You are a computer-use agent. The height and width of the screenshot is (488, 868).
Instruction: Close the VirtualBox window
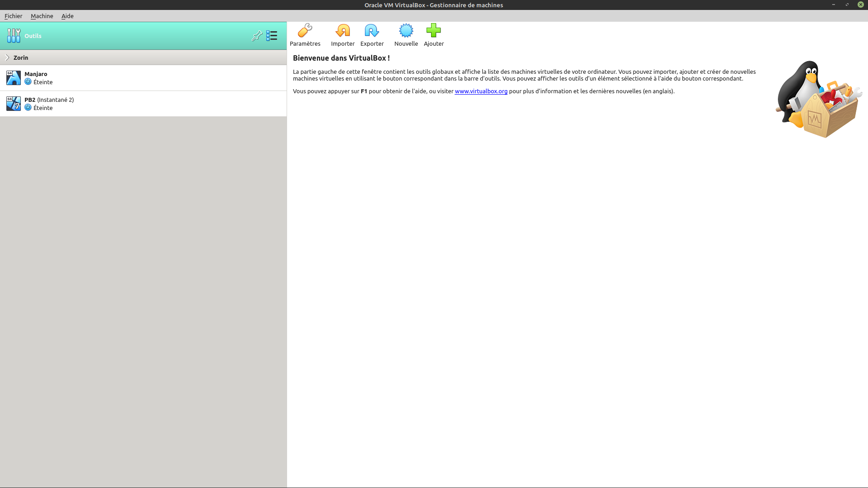(860, 5)
